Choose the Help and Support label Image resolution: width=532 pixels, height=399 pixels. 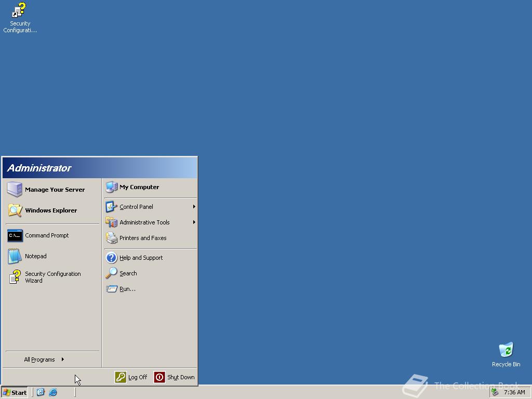point(141,258)
